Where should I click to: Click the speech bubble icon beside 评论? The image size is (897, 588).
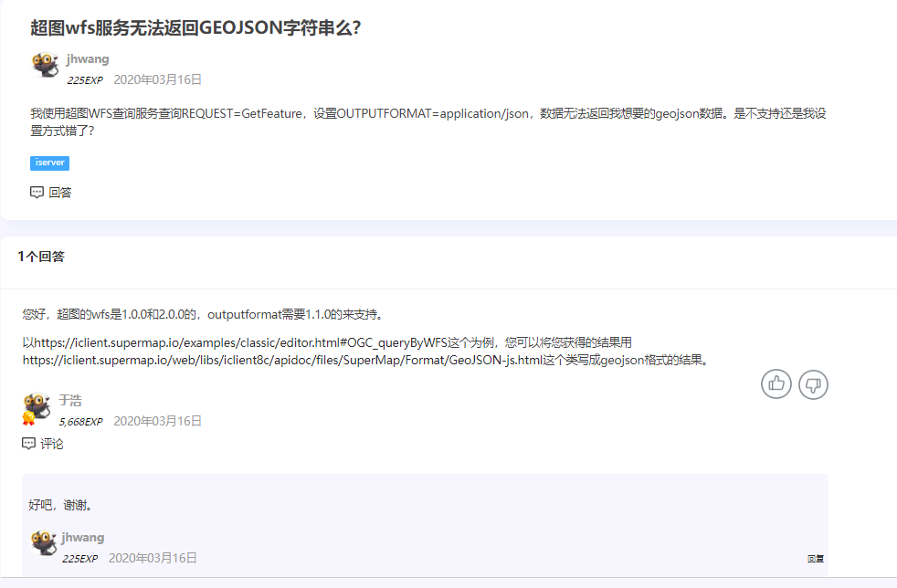(x=28, y=444)
